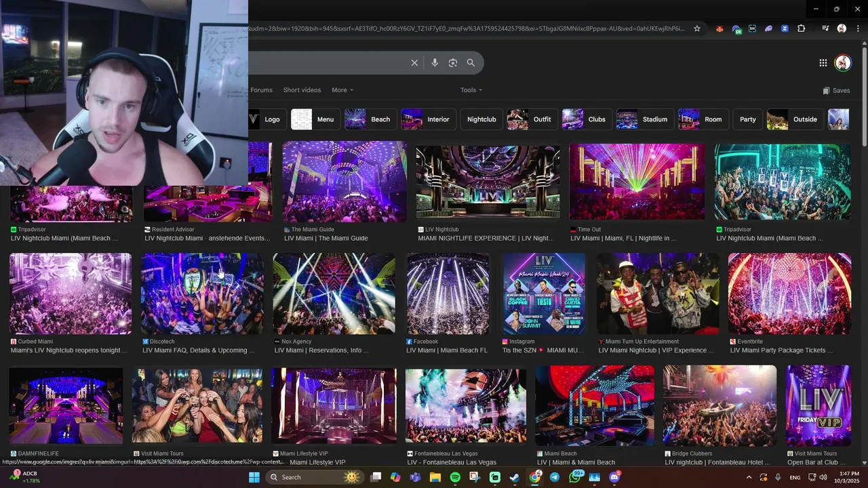Open Copilot from the taskbar
This screenshot has width=868, height=488.
click(395, 477)
